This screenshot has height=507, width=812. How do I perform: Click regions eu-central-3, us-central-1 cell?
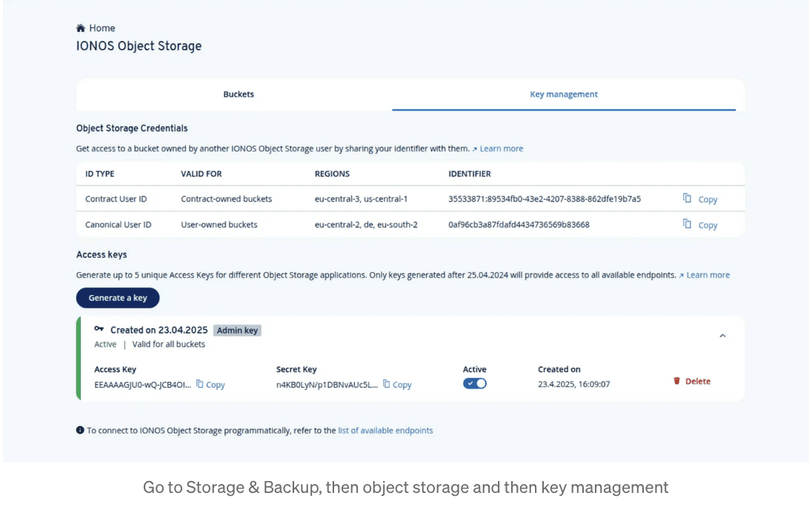[361, 199]
